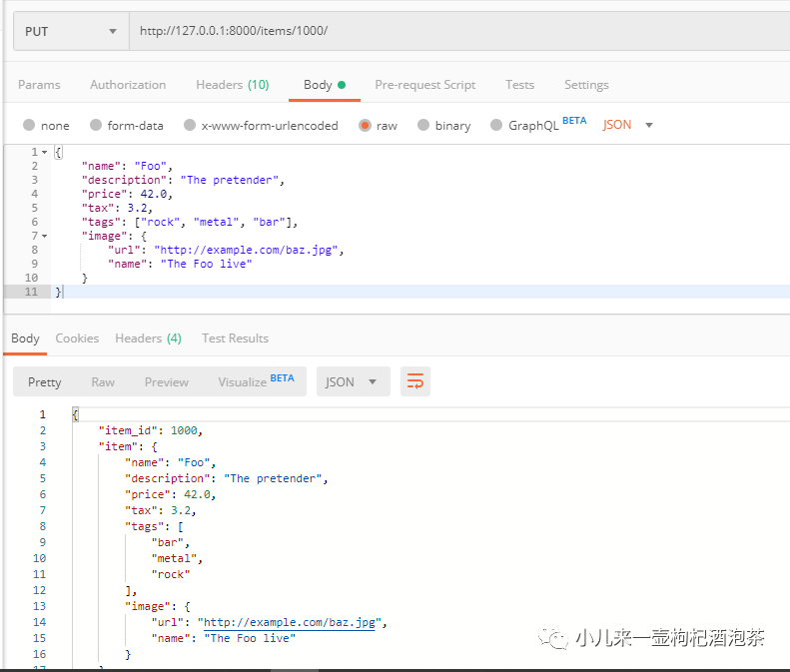Open the Authorization tab
Screen dimensions: 790x672
(128, 85)
